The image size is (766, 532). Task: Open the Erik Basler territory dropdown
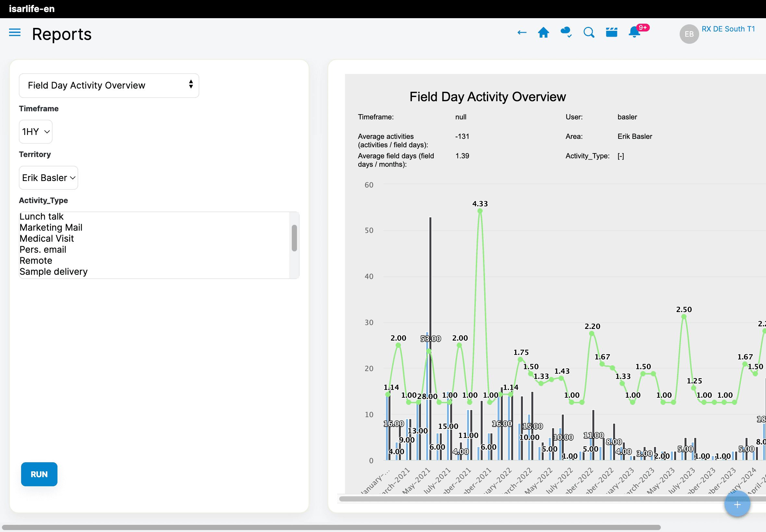click(x=48, y=178)
